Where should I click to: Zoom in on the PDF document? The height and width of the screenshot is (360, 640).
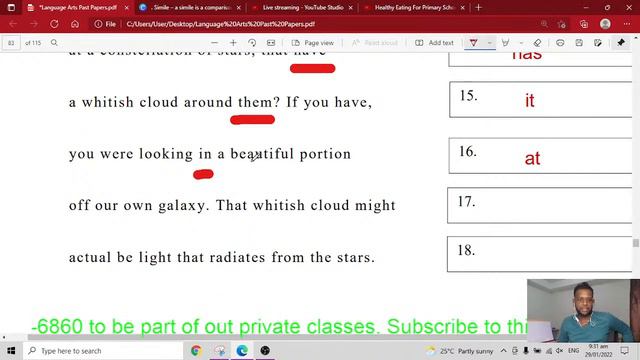tap(233, 42)
